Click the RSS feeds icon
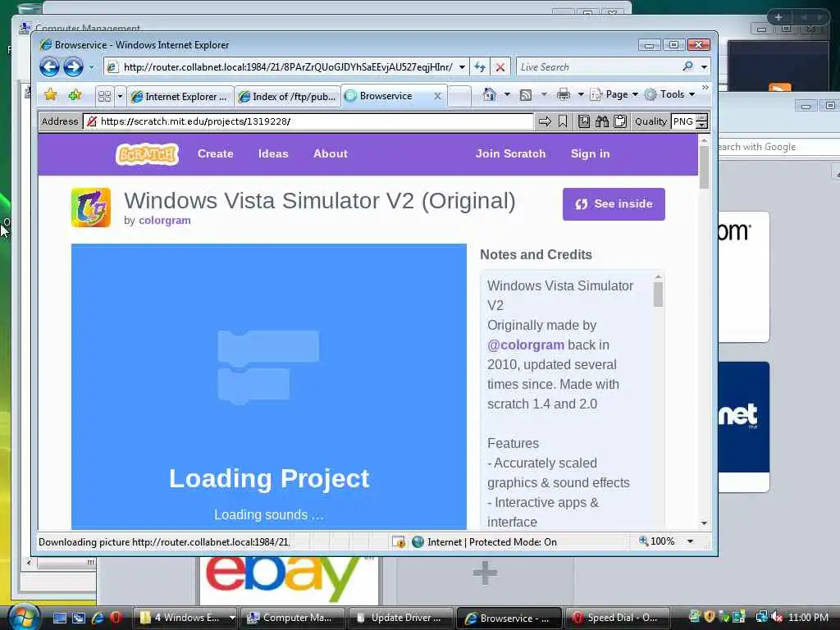 pos(526,95)
